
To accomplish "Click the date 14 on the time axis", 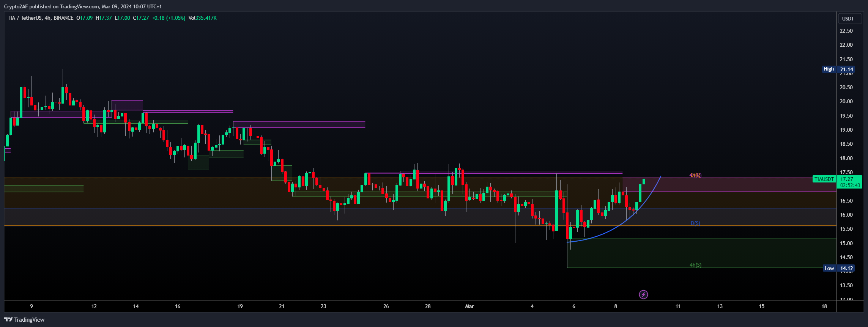I will (136, 306).
